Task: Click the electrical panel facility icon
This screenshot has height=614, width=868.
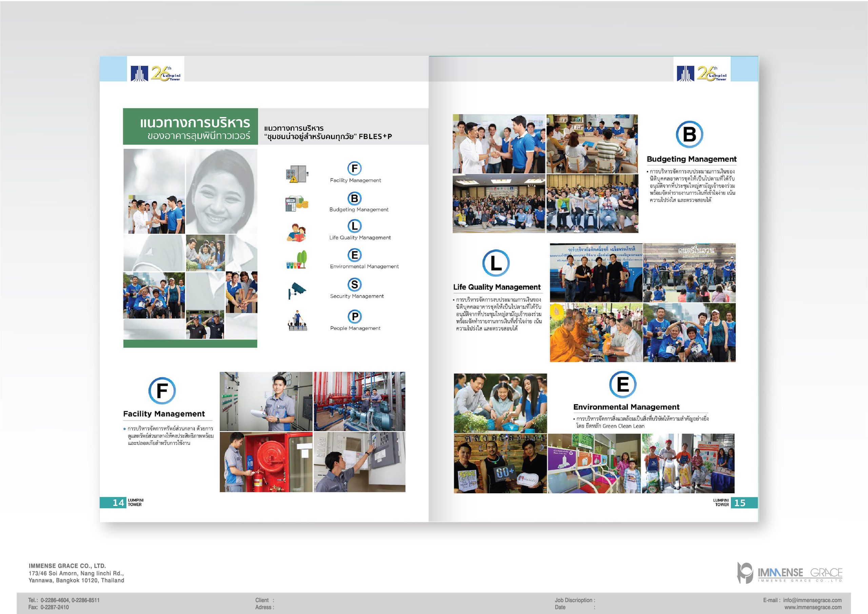Action: click(297, 174)
